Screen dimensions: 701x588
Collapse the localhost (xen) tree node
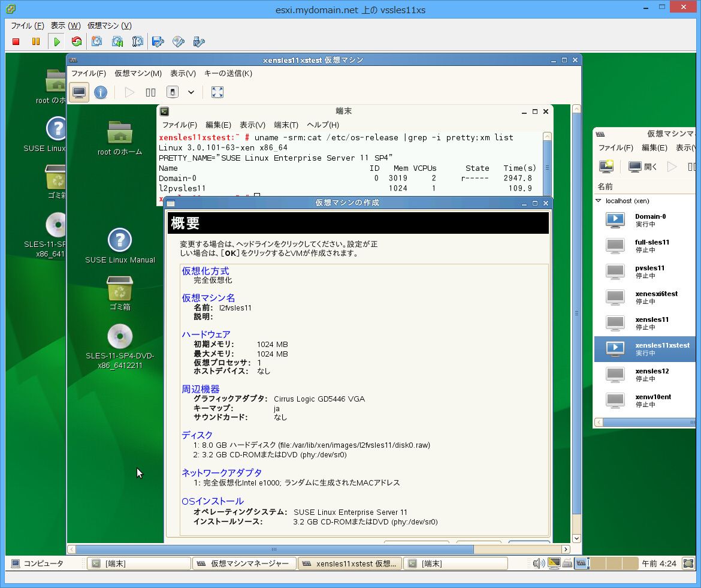(x=599, y=201)
